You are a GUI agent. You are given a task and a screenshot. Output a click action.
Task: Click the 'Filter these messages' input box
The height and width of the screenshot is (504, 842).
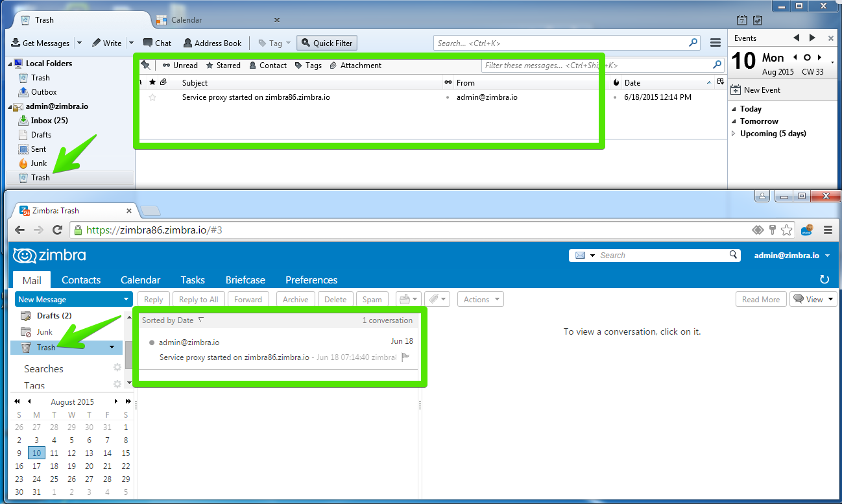(603, 66)
